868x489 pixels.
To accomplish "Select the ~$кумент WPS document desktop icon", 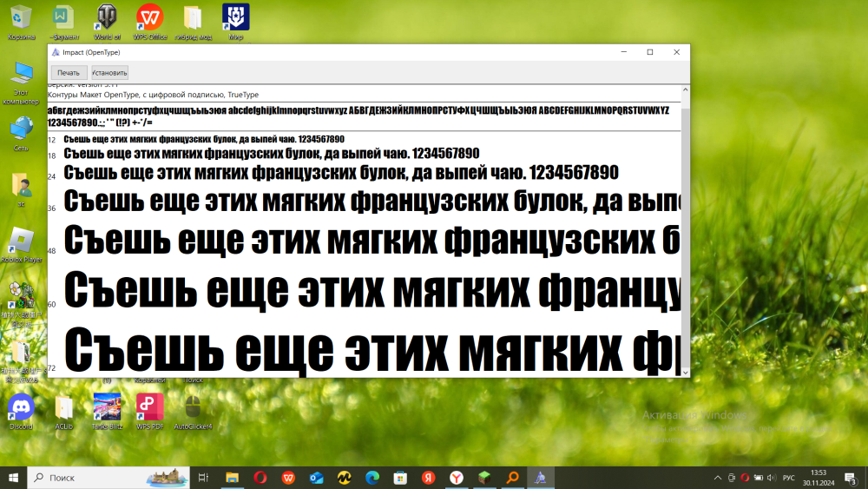I will click(x=64, y=23).
